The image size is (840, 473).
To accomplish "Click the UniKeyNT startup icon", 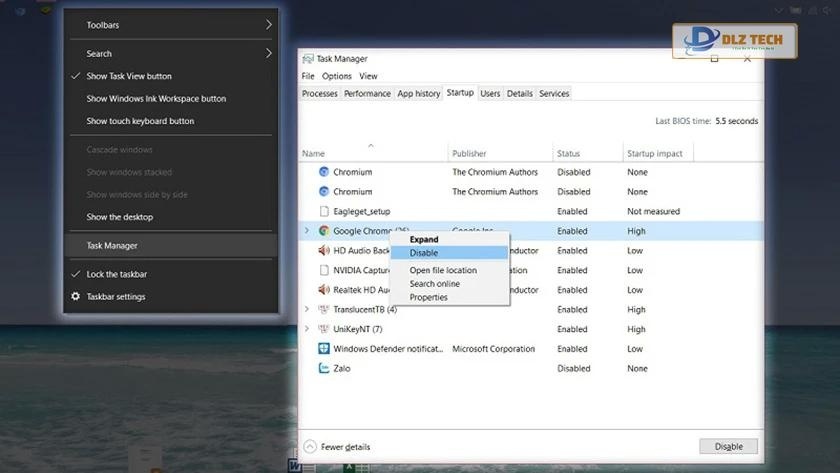I will point(323,329).
